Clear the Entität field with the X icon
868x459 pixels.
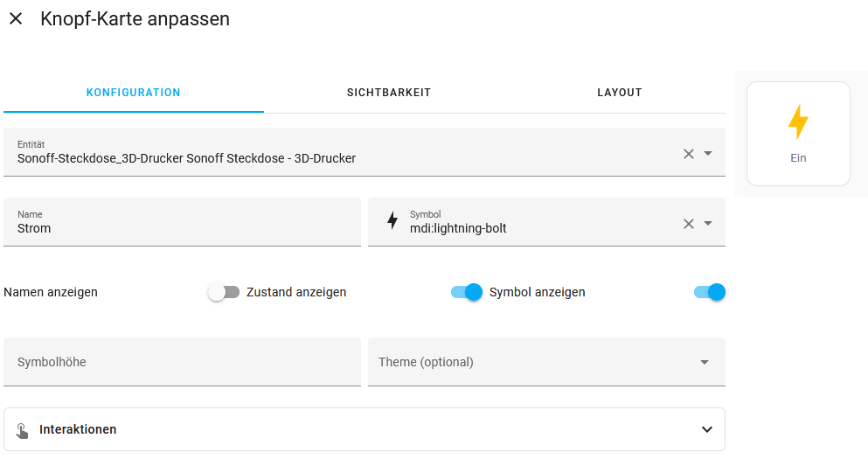point(689,153)
